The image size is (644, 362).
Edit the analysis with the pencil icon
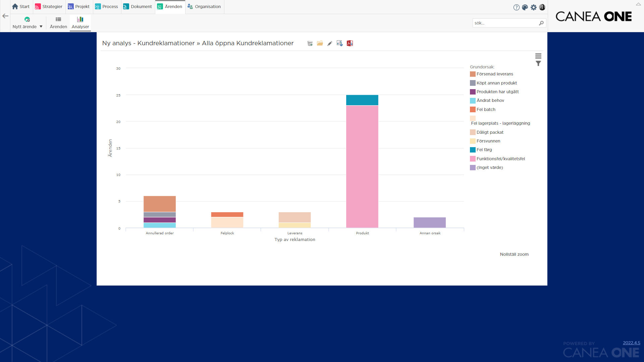[330, 43]
